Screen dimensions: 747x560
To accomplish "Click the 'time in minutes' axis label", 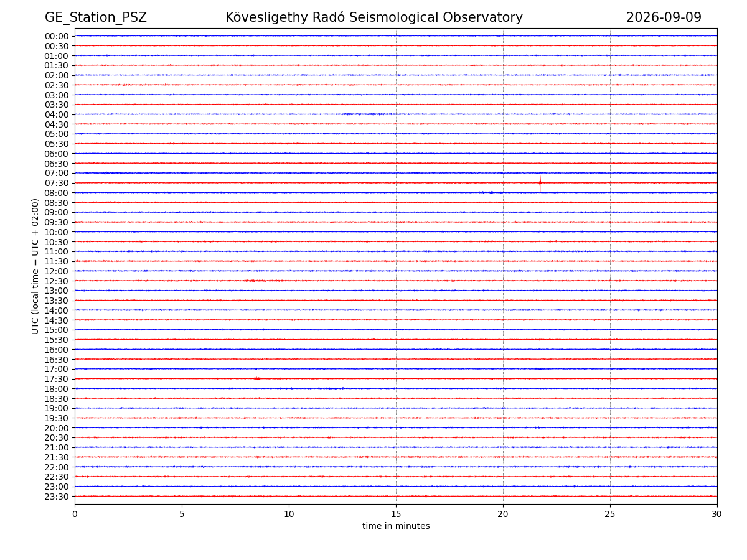I will (396, 526).
